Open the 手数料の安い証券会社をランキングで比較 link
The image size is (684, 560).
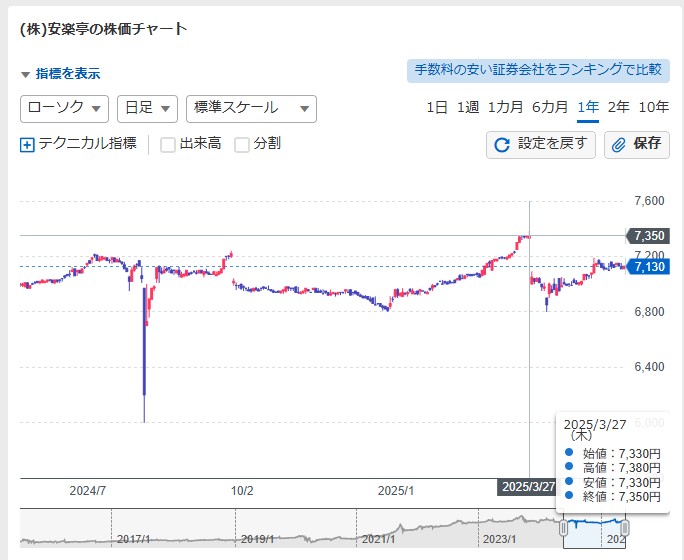click(538, 71)
